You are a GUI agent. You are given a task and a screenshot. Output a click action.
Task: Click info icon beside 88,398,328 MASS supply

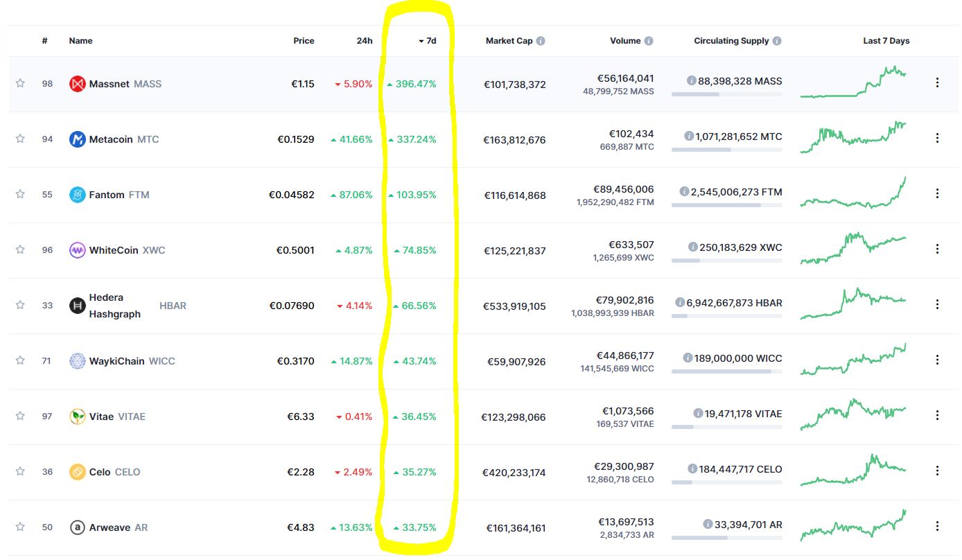coord(691,81)
